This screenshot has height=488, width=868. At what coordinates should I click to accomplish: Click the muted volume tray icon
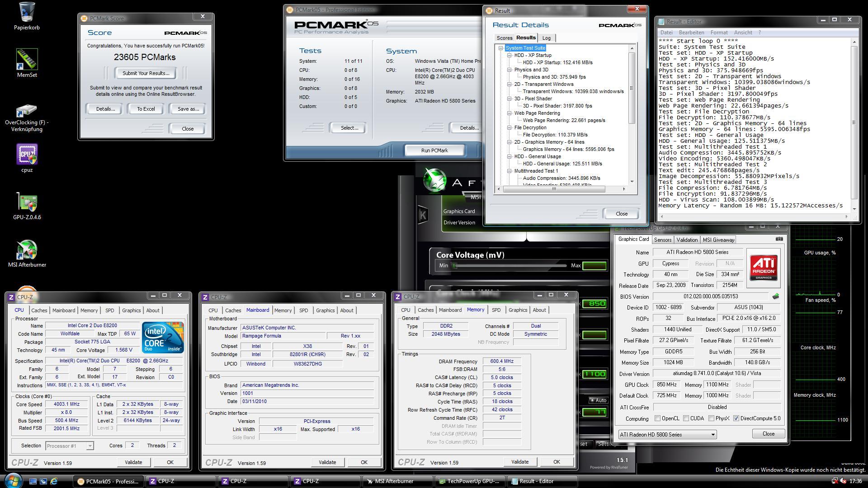[844, 481]
